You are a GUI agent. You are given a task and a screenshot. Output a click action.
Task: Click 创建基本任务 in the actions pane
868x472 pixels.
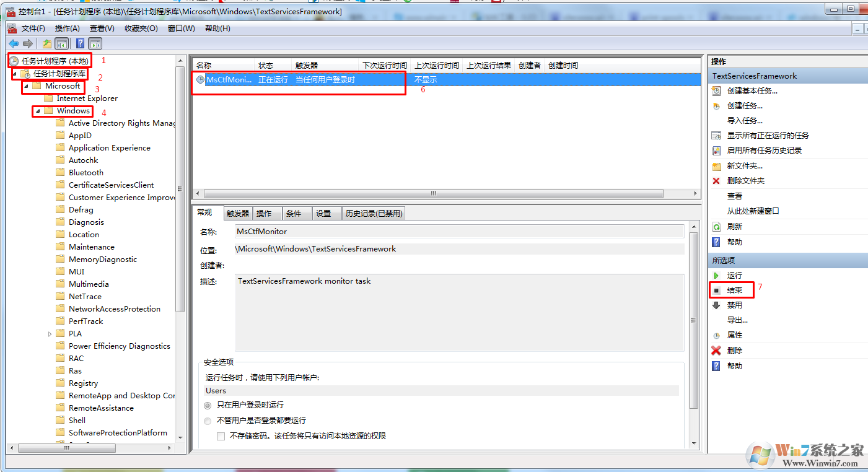tap(752, 90)
